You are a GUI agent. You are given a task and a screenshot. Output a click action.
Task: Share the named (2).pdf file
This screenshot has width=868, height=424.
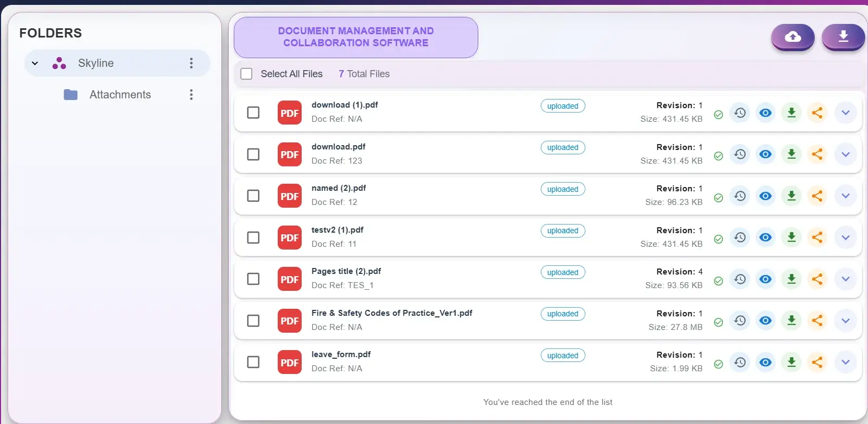click(x=817, y=196)
